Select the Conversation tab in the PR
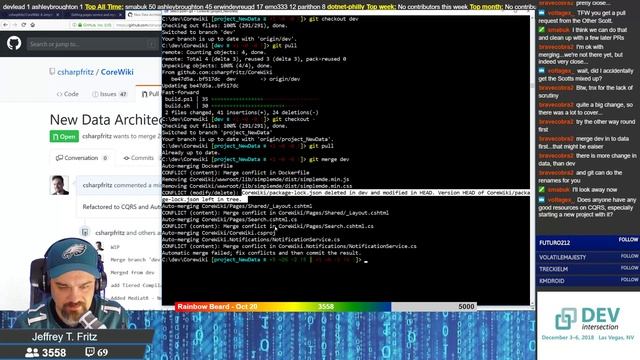 (82, 158)
